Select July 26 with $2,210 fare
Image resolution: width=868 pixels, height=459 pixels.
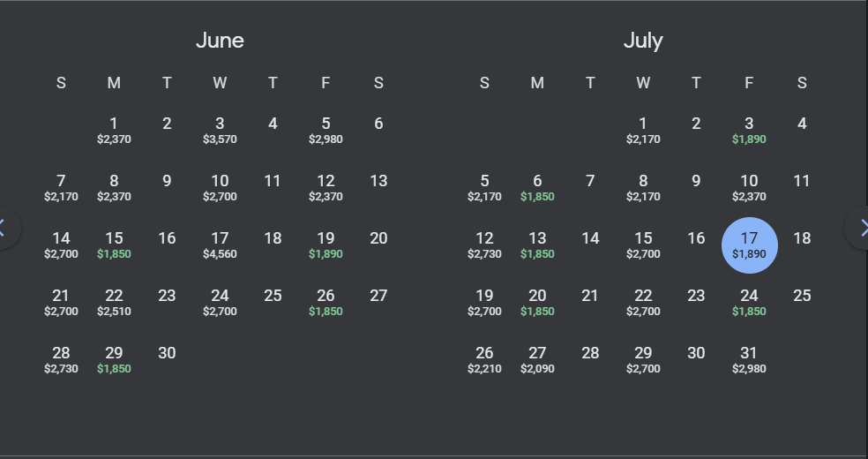coord(484,359)
